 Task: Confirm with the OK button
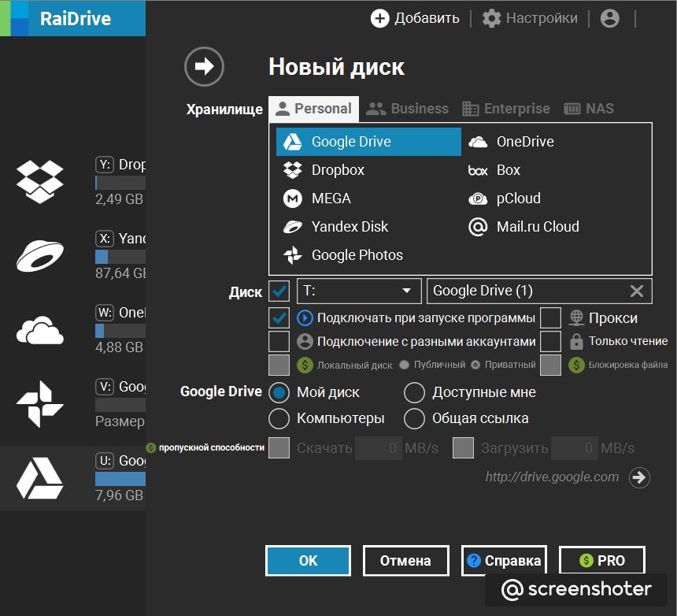click(309, 561)
